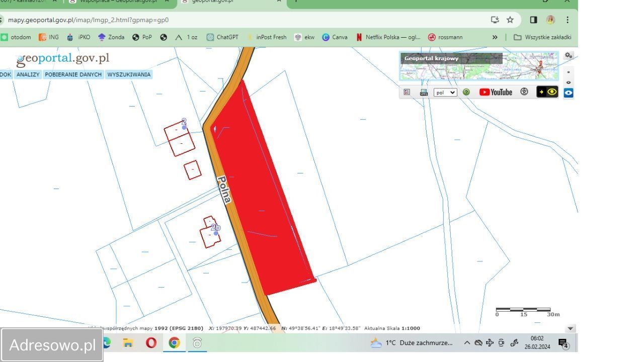
Task: Click the POBIERANIE DANYCH button
Action: click(73, 74)
